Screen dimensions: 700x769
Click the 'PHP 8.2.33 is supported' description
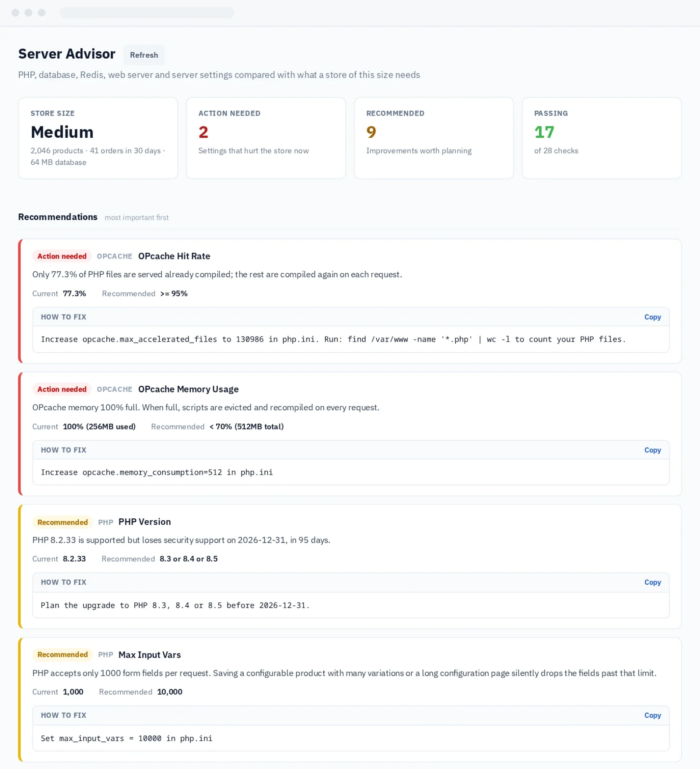(181, 540)
